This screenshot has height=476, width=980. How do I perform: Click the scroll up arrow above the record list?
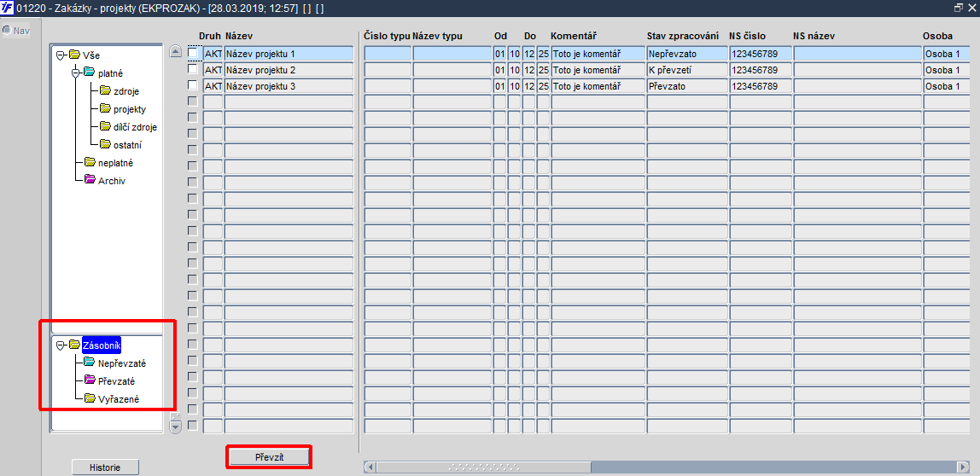pyautogui.click(x=176, y=52)
